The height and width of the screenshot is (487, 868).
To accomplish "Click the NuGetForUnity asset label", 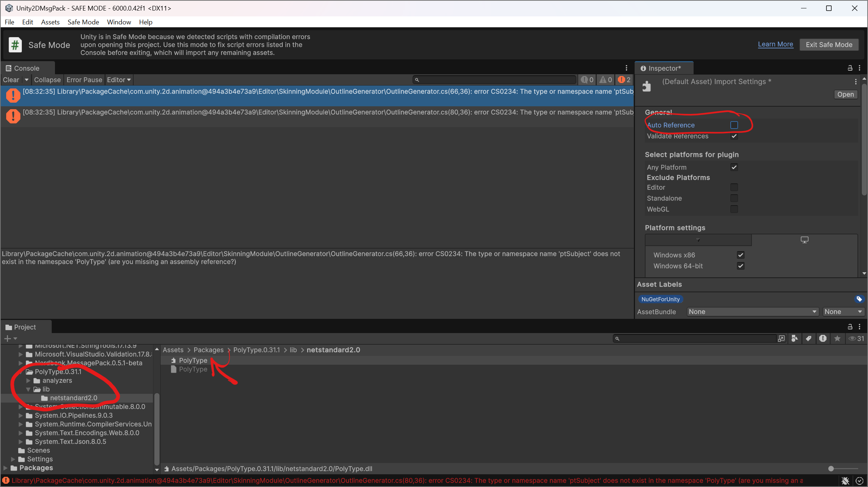I will (x=660, y=299).
